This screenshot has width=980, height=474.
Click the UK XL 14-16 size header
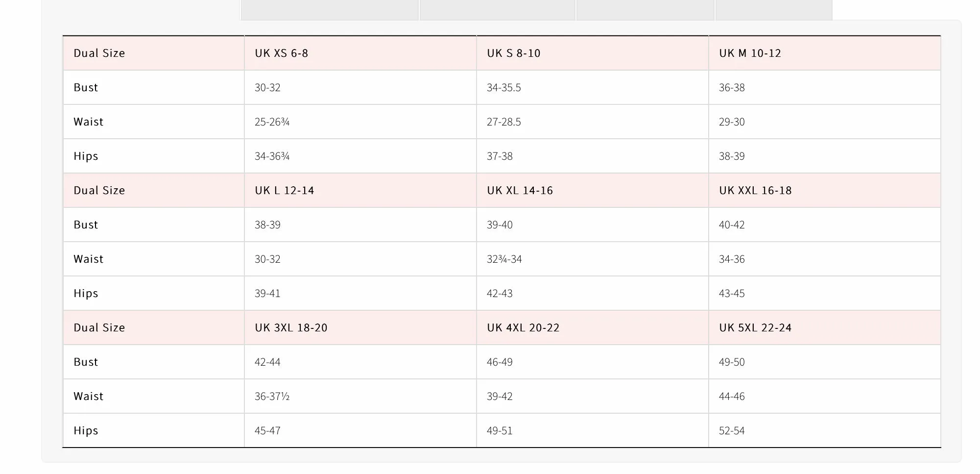pyautogui.click(x=593, y=190)
